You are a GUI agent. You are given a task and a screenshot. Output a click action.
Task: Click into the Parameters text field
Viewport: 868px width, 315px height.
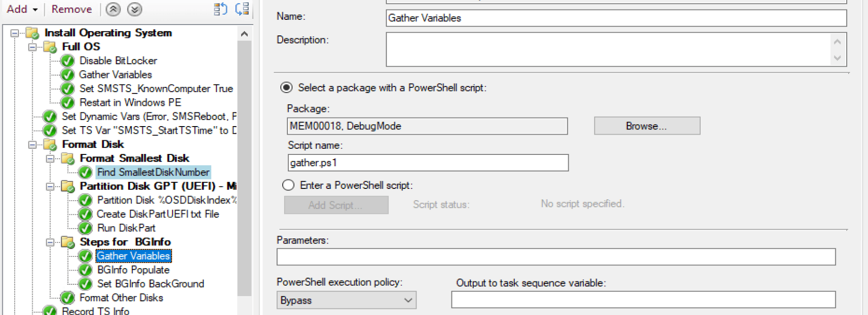pyautogui.click(x=556, y=257)
